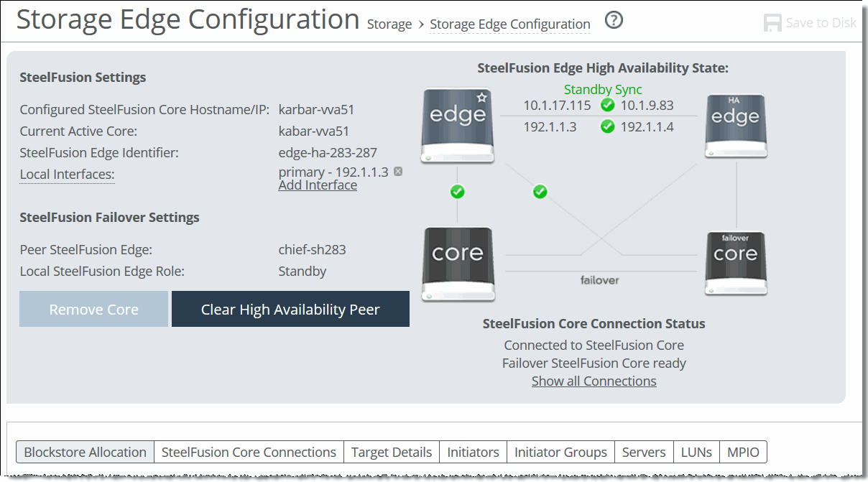
Task: Click the Save to Disk icon
Action: (x=772, y=22)
